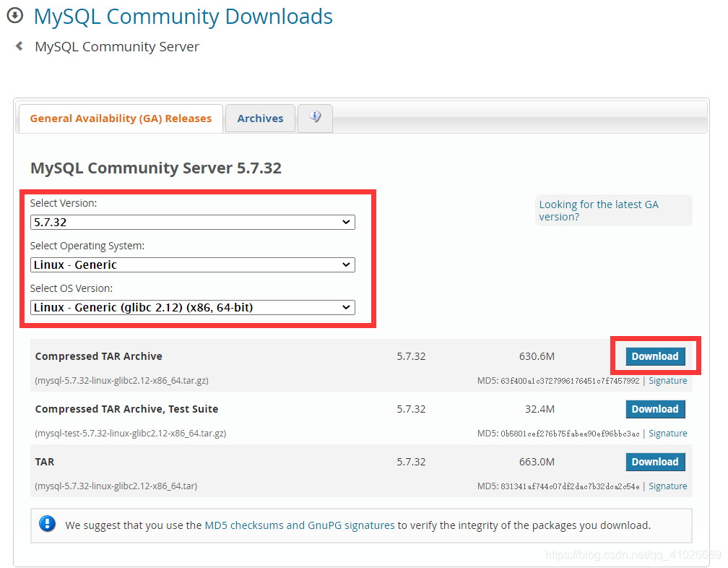Screen dimensions: 728x568
Task: Click the download circle icon beside page title
Action: tap(15, 15)
